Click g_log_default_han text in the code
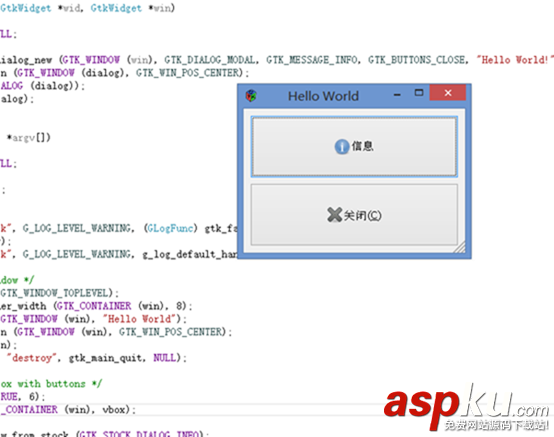The image size is (554, 437). point(190,254)
